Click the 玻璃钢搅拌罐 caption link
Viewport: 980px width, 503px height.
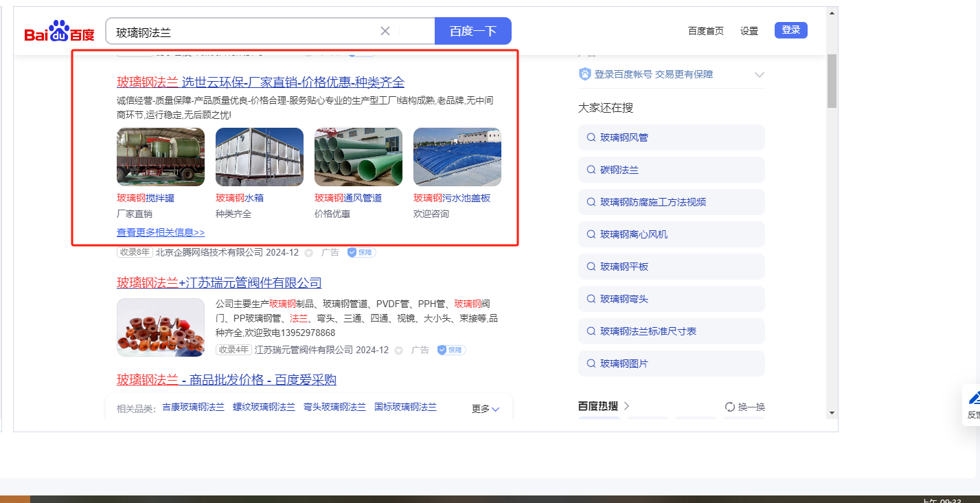tap(146, 198)
